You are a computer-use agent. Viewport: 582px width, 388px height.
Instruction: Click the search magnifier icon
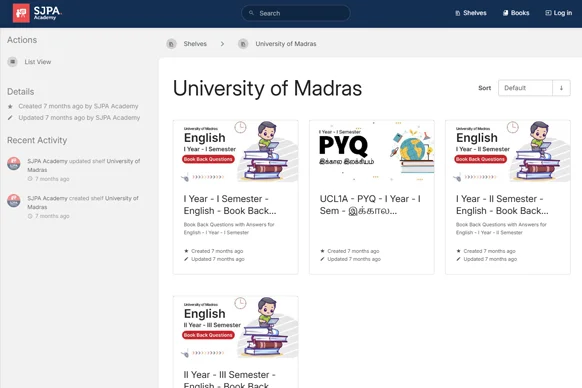251,13
